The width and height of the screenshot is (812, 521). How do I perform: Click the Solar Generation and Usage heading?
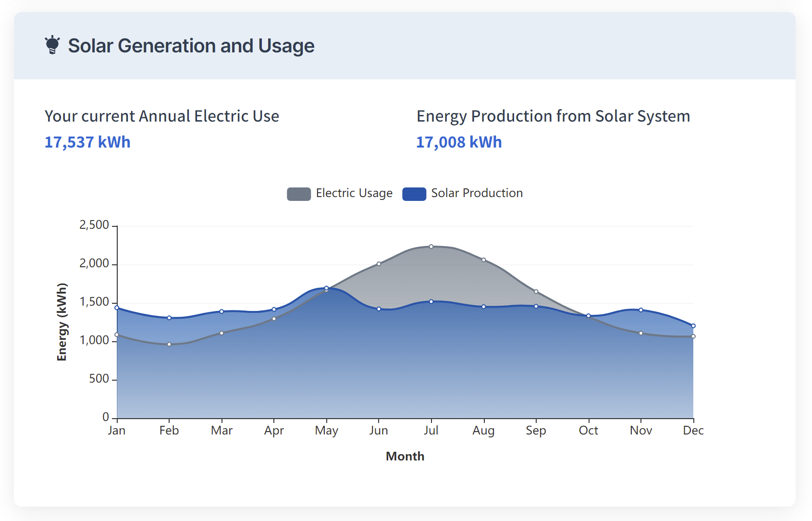(191, 46)
